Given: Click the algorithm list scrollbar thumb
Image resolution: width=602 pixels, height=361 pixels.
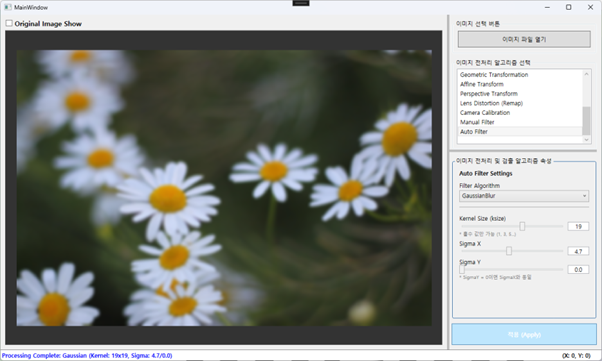Looking at the screenshot, I should coord(586,121).
